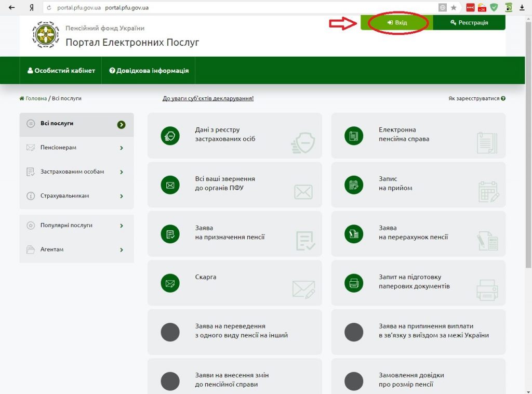532x394 pixels.
Task: Expand the Застрахованим особам sidebar section
Action: pos(76,172)
